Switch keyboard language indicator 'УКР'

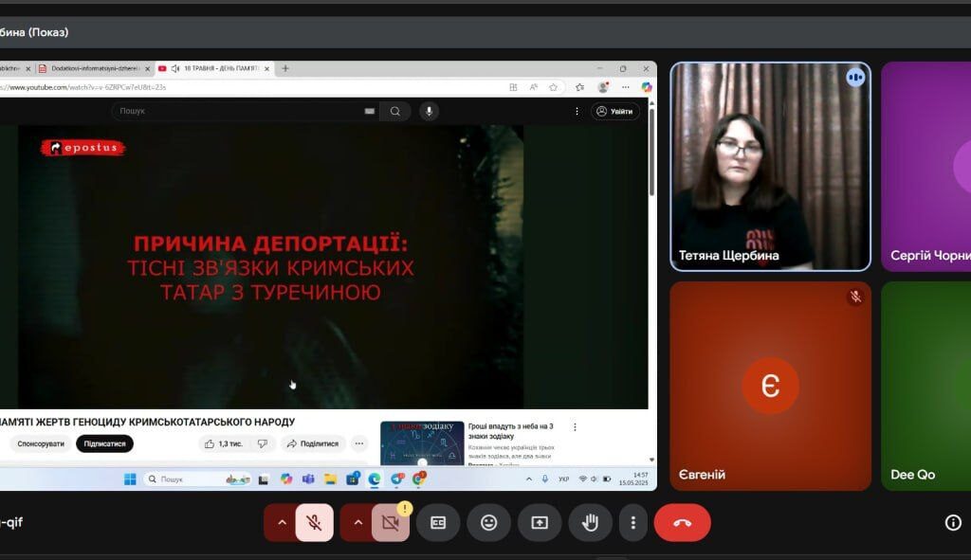[x=563, y=479]
